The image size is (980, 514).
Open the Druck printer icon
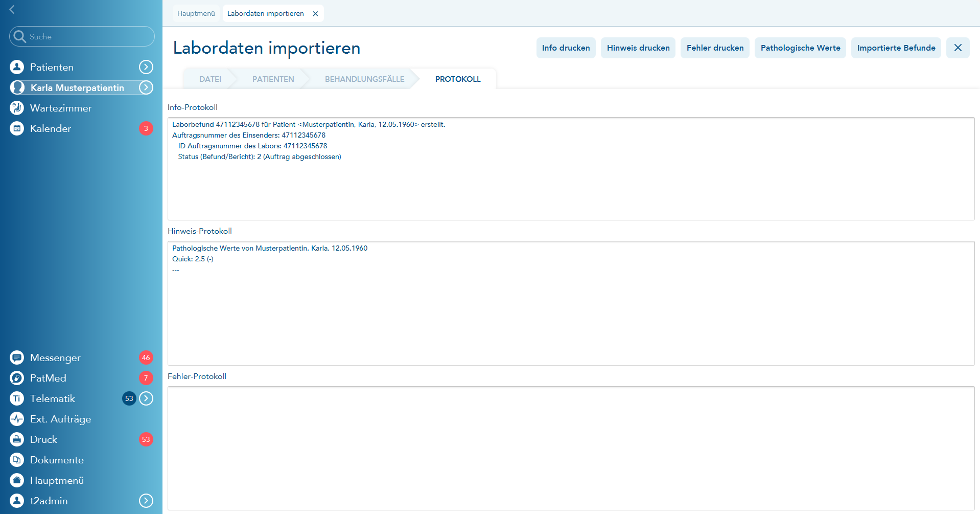[17, 439]
